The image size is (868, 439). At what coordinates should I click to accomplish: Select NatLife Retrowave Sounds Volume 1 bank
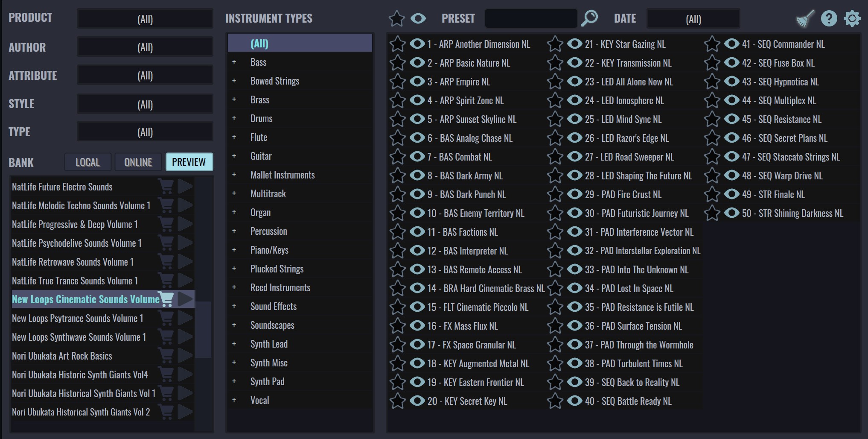73,262
